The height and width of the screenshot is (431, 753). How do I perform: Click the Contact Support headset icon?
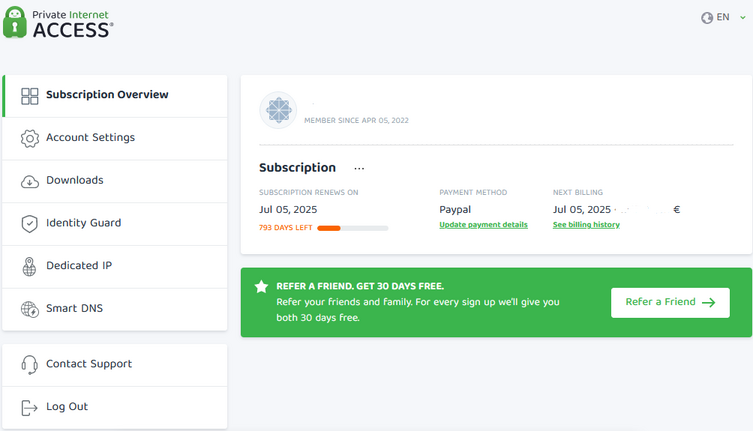(x=29, y=365)
